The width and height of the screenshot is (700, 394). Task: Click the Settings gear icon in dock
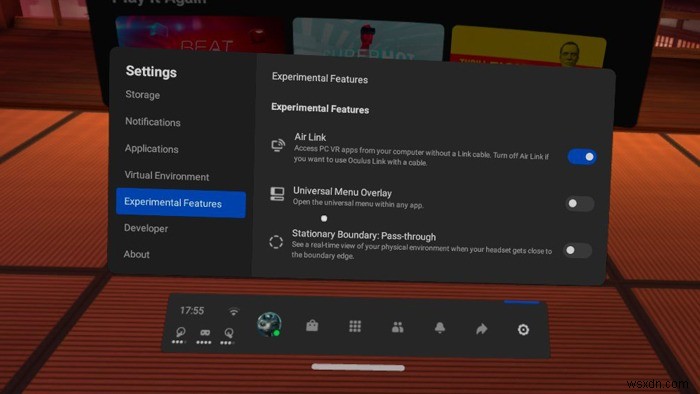pos(523,330)
